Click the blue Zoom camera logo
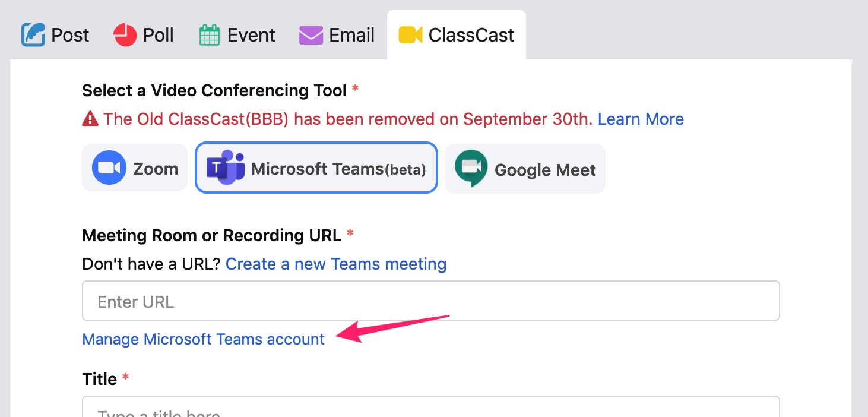The width and height of the screenshot is (868, 417). coord(109,168)
